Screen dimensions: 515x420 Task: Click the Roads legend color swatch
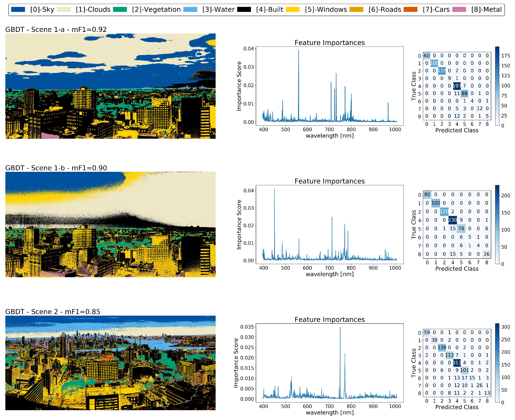pos(356,9)
